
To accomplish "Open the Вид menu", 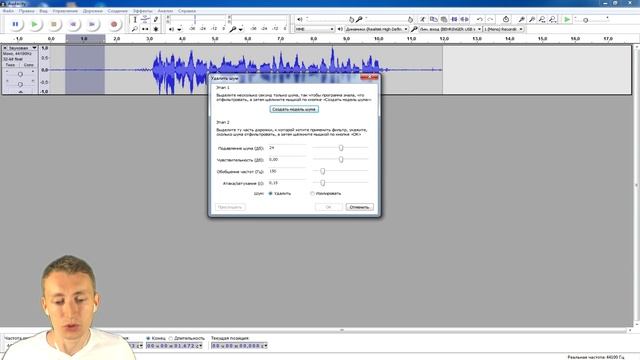I will click(43, 11).
